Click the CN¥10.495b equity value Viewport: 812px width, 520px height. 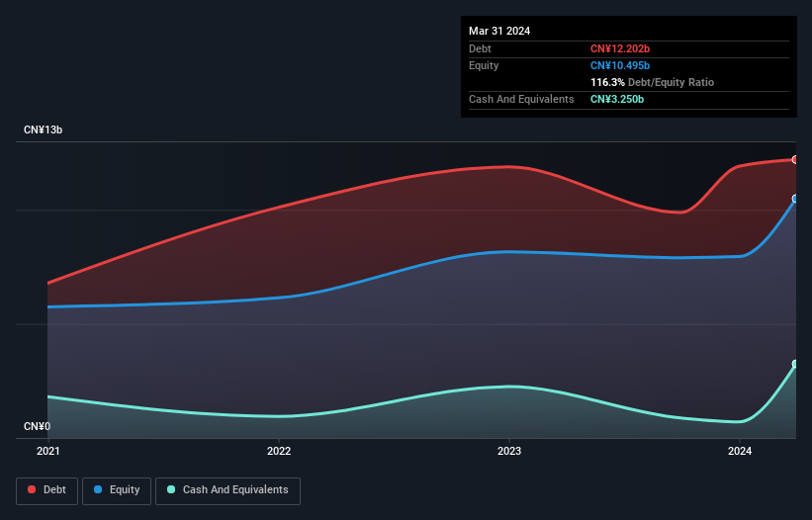point(620,65)
